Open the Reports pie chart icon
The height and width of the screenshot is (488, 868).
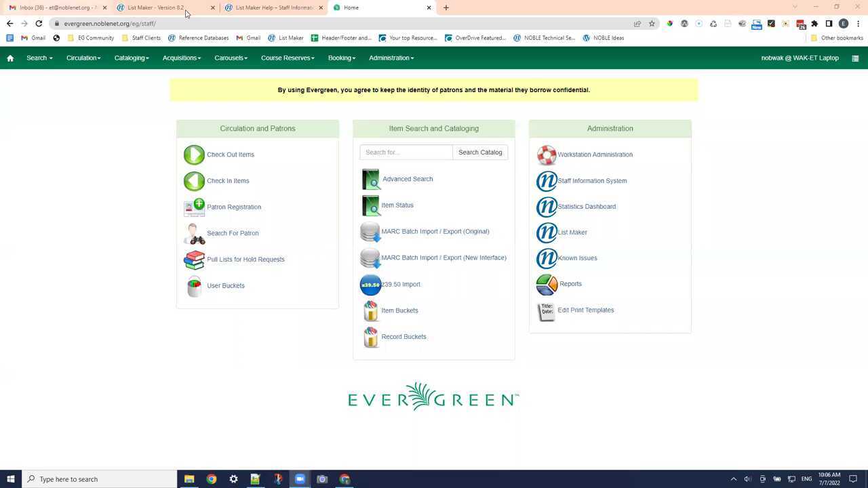(x=547, y=284)
